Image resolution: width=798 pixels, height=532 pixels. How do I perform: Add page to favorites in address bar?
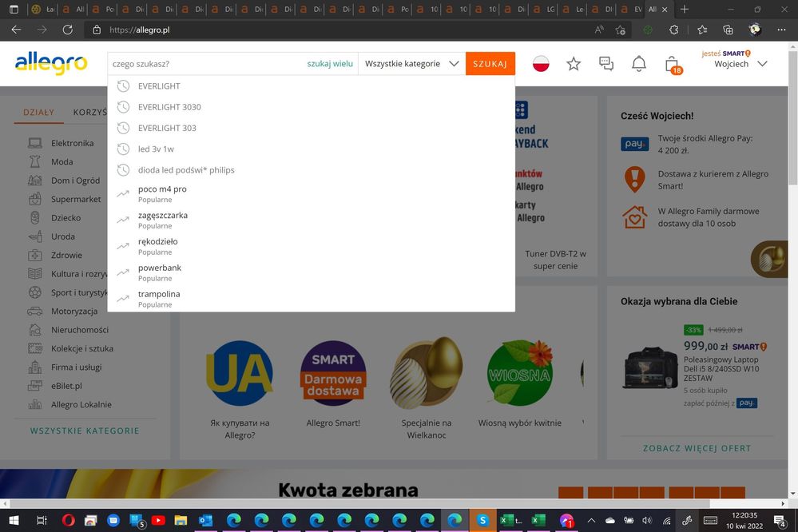click(621, 30)
